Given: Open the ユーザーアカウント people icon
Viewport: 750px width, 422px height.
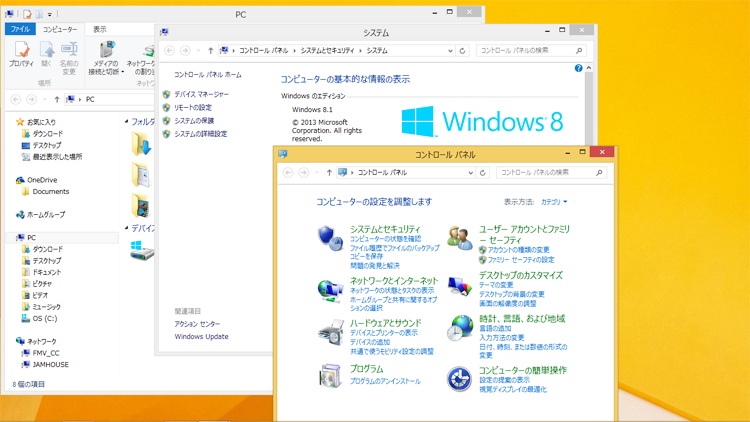Looking at the screenshot, I should pos(460,238).
